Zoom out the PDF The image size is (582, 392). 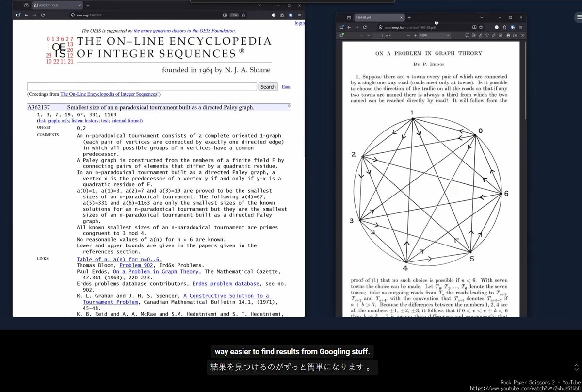(408, 35)
